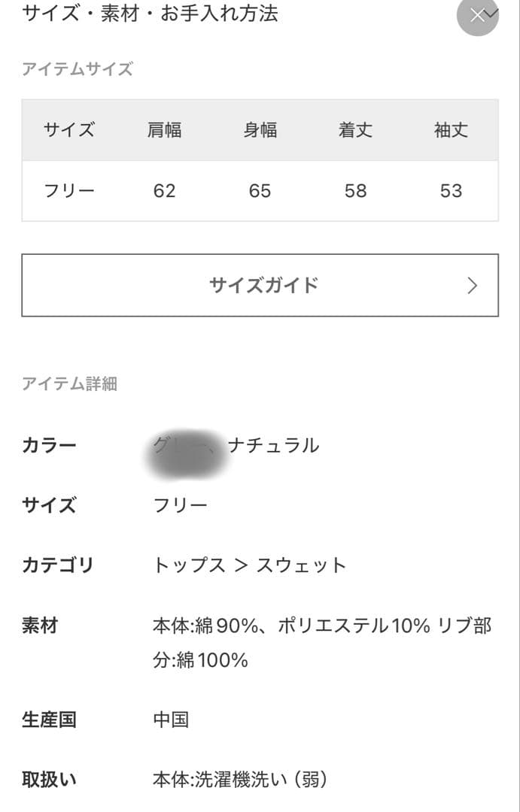
Task: Click the 肩幅 column header
Action: (164, 129)
